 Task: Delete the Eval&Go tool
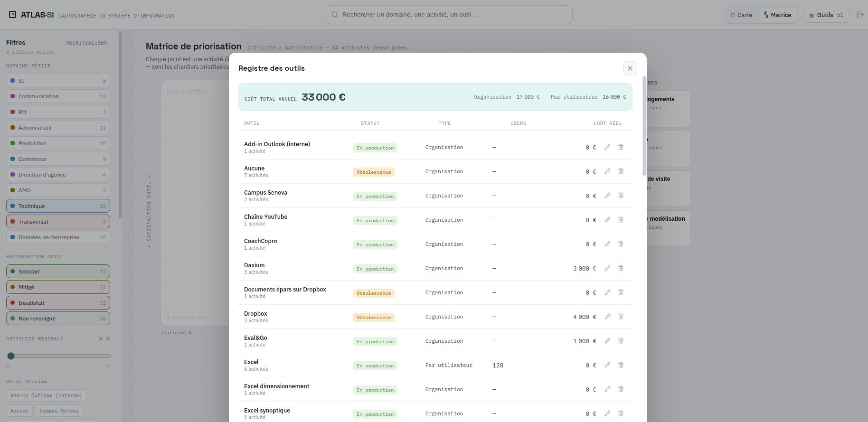[x=621, y=341]
